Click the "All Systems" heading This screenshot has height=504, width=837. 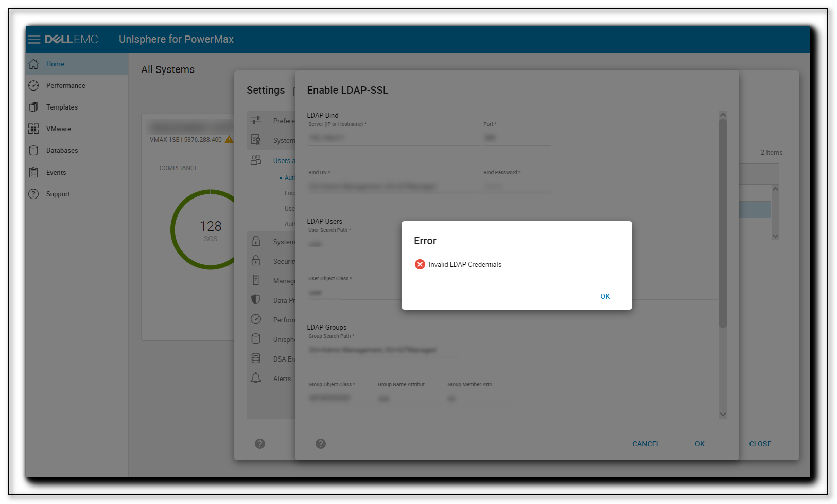click(x=168, y=69)
